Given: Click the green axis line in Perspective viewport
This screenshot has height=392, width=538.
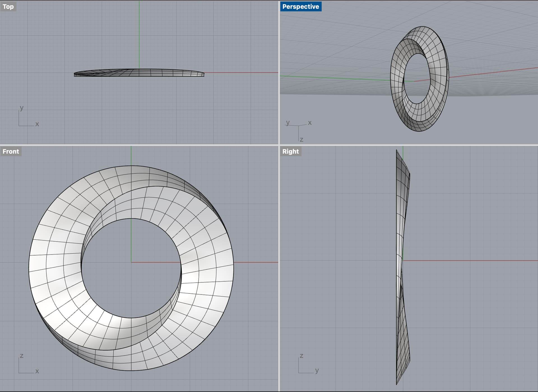Looking at the screenshot, I should [336, 78].
